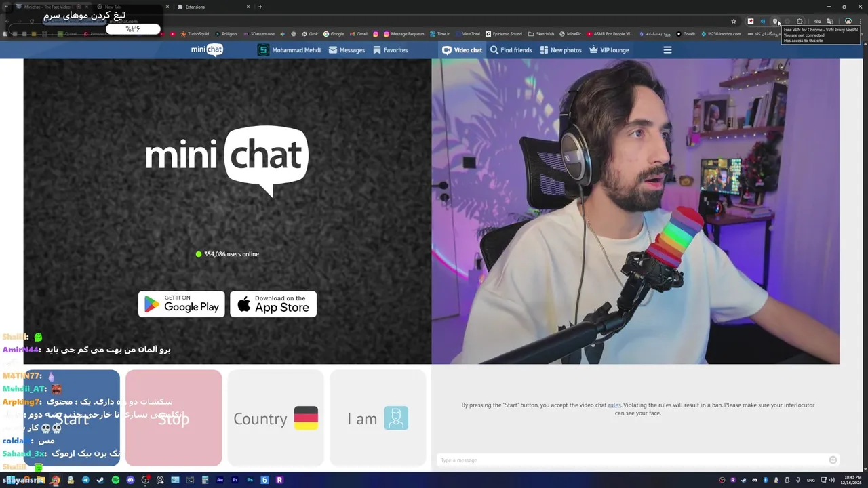The height and width of the screenshot is (488, 868).
Task: Open the Extensions puzzle icon
Action: 800,22
